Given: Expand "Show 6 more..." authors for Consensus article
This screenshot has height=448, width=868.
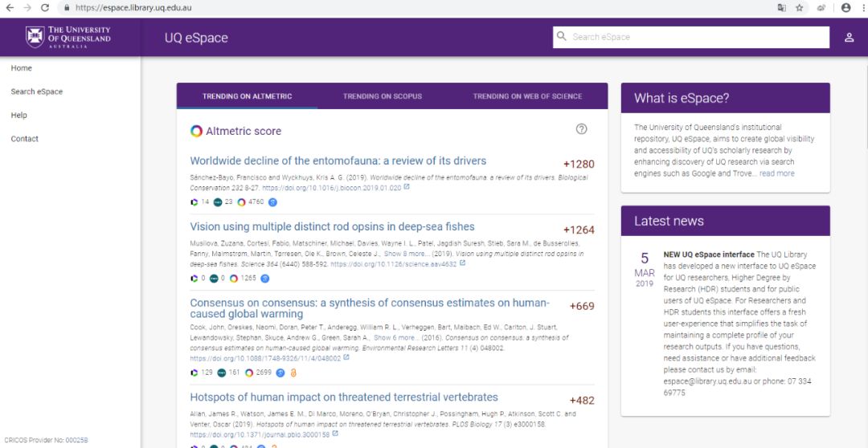Looking at the screenshot, I should pyautogui.click(x=396, y=338).
